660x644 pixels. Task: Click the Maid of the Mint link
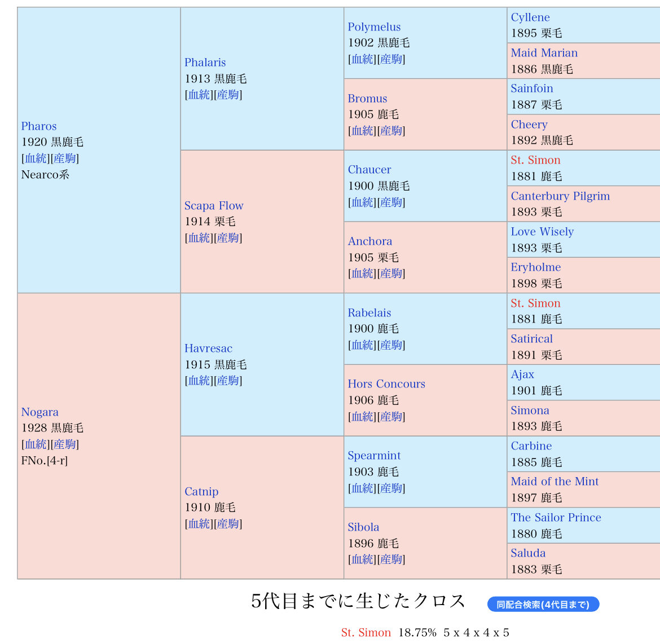click(555, 482)
